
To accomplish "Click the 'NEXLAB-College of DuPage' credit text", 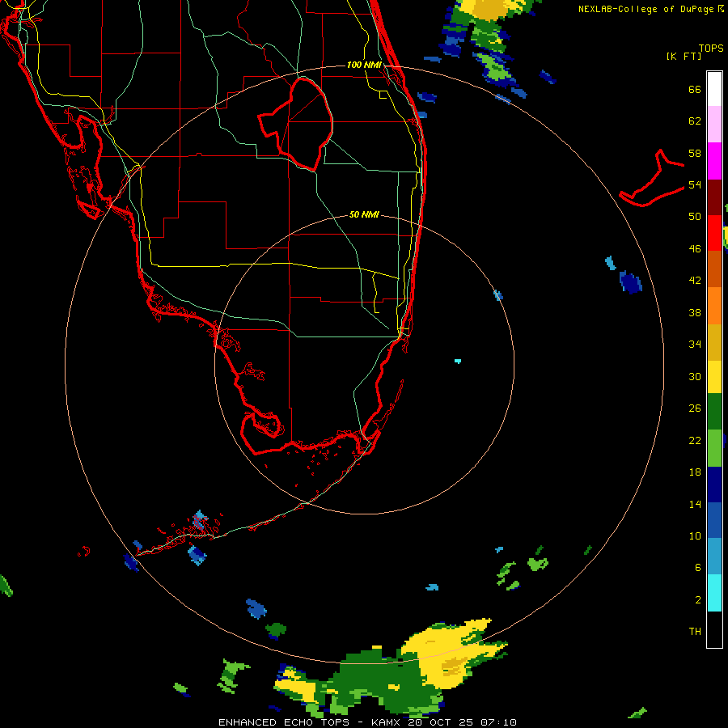I will [x=645, y=9].
